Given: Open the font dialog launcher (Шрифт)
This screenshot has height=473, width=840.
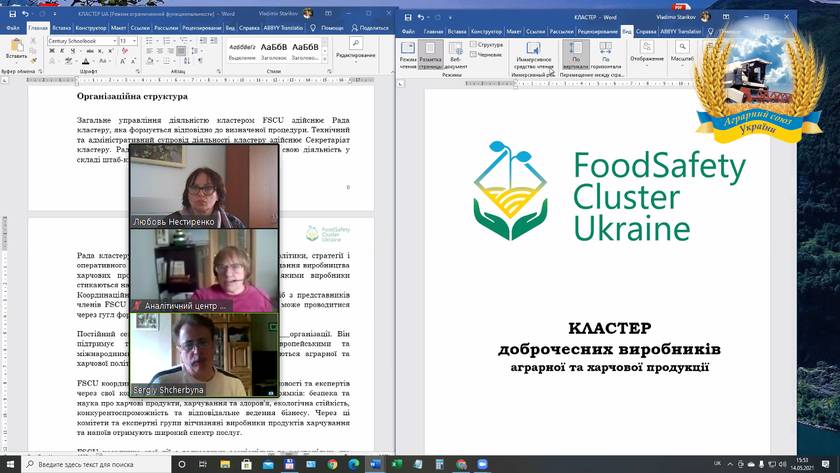Looking at the screenshot, I should 138,71.
